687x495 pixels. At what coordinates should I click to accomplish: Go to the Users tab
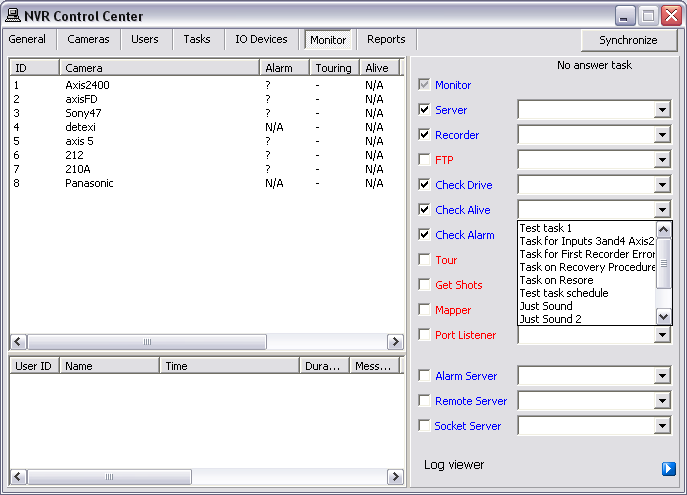coord(145,39)
